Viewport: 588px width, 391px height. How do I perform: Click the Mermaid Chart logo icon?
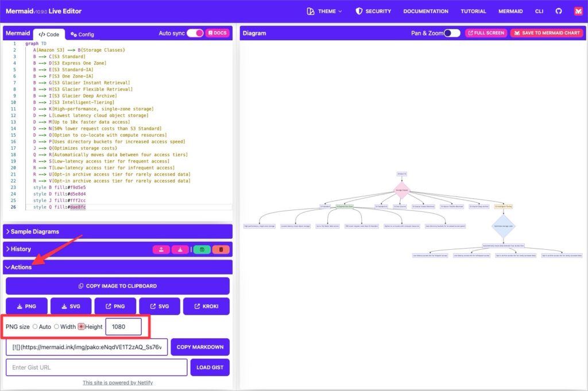[578, 11]
